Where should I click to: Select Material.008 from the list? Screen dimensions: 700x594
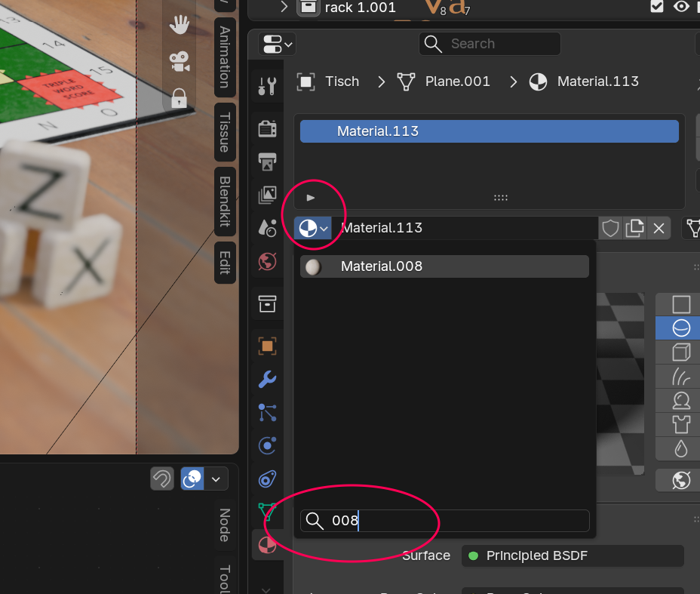444,266
